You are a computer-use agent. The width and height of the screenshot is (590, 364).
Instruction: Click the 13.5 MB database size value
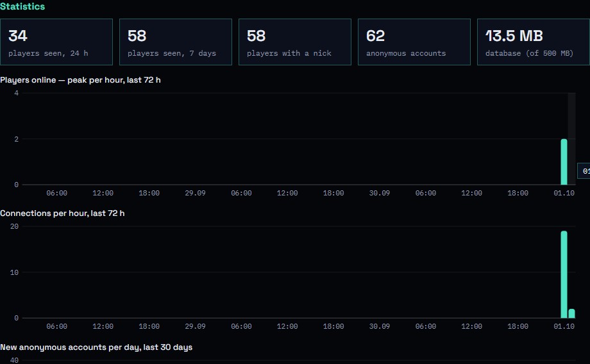coord(514,36)
